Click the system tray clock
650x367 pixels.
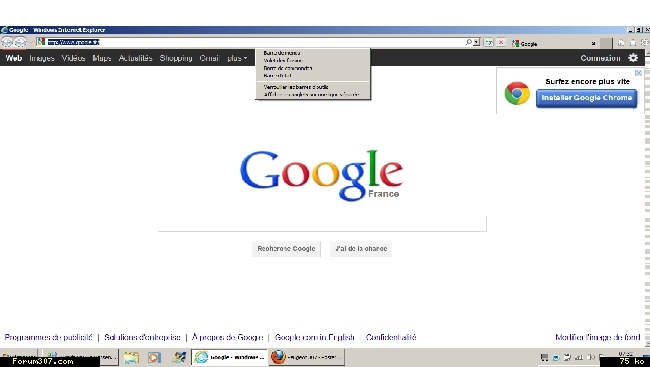[x=626, y=354]
